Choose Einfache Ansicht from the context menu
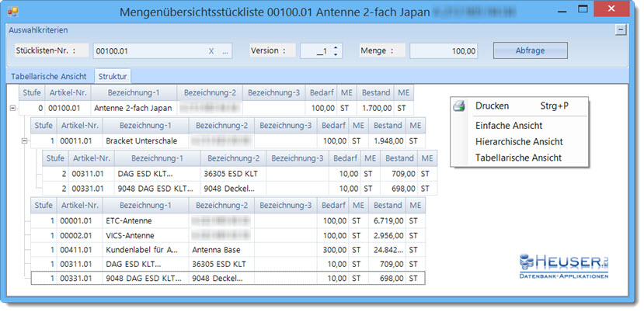 point(508,125)
